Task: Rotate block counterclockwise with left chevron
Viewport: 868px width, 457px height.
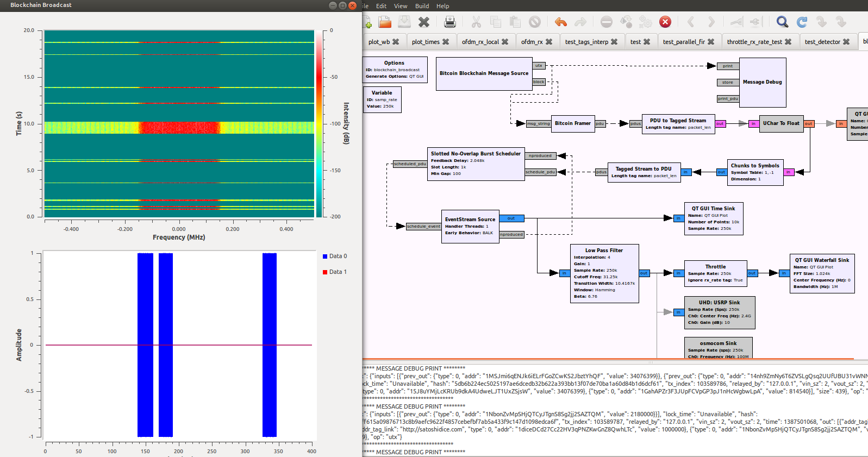Action: (691, 22)
